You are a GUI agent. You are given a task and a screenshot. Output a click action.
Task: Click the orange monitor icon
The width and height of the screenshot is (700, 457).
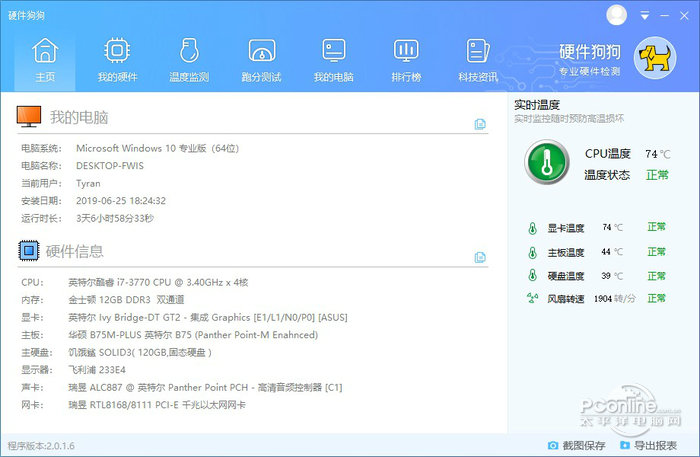coord(29,116)
